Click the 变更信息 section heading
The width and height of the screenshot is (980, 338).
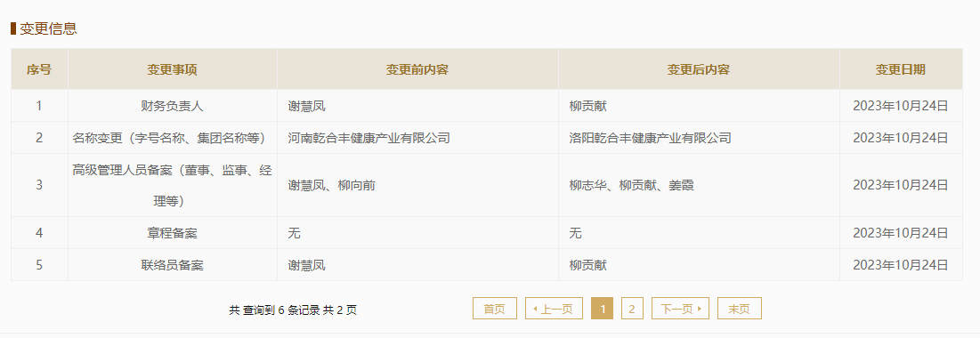click(x=48, y=28)
